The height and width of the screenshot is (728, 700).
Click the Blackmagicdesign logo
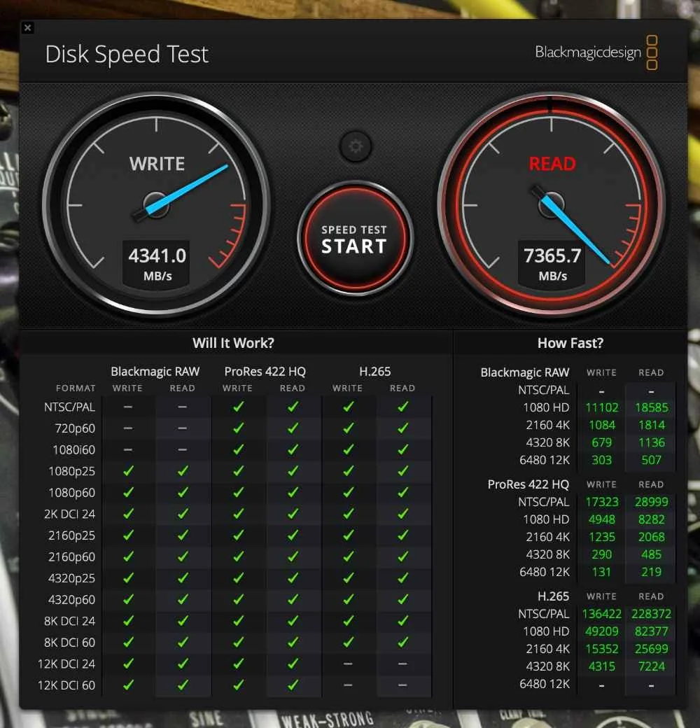point(596,52)
